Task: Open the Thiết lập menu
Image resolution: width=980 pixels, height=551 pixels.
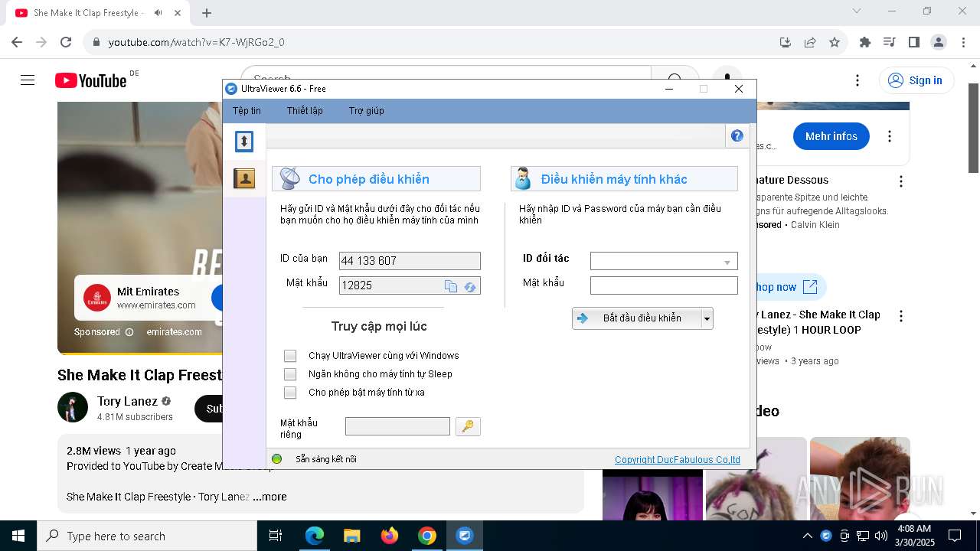Action: (305, 111)
